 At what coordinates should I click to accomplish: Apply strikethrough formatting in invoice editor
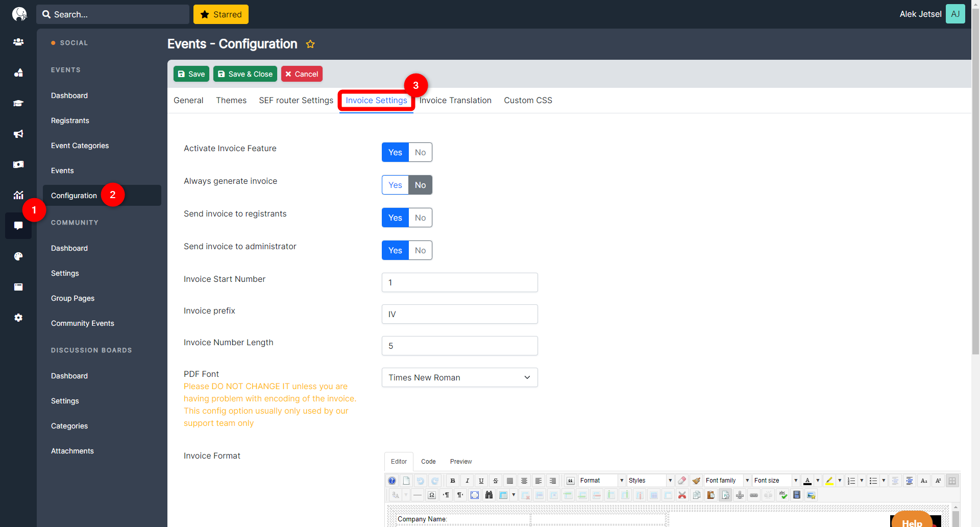point(496,481)
